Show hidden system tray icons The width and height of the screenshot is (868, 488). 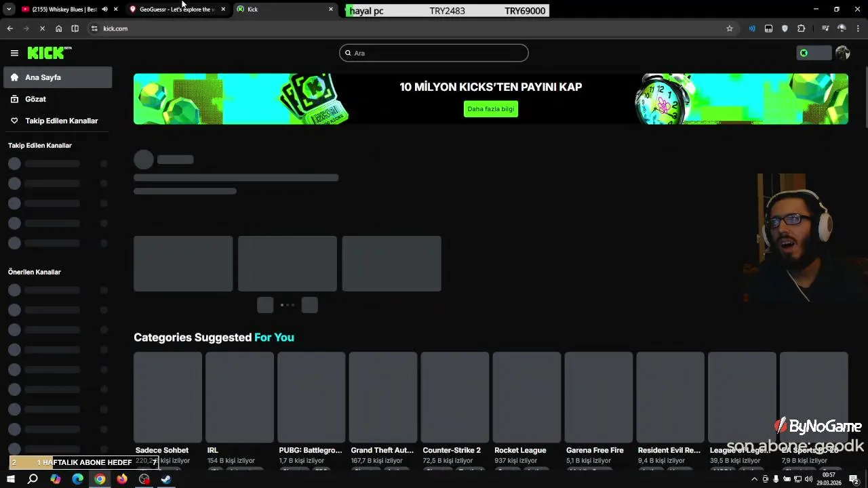(754, 479)
